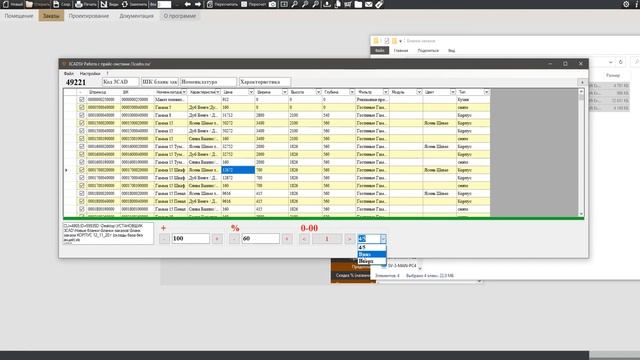Image resolution: width=640 pixels, height=360 pixels.
Task: Toggle checkbox of Гамма 15 Шкаф Дуб Венге row
Action: 82,178
